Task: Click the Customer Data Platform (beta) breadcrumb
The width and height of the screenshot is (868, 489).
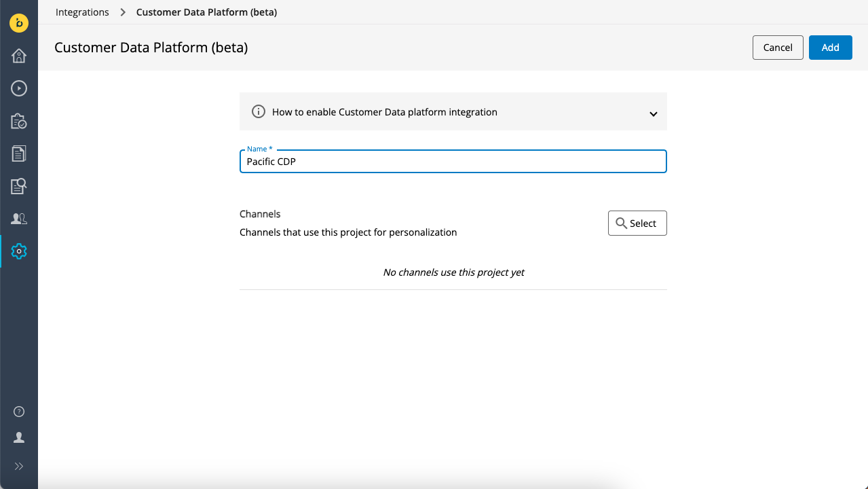Action: (x=206, y=12)
